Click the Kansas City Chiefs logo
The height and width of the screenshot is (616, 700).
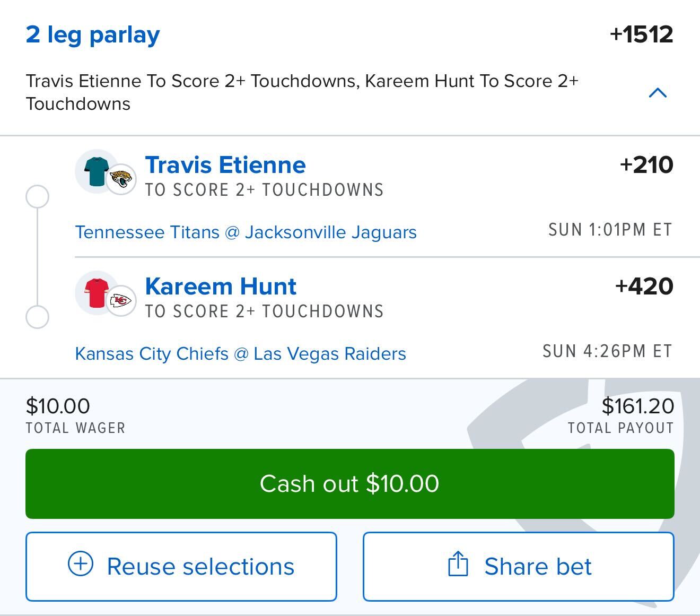coord(121,301)
